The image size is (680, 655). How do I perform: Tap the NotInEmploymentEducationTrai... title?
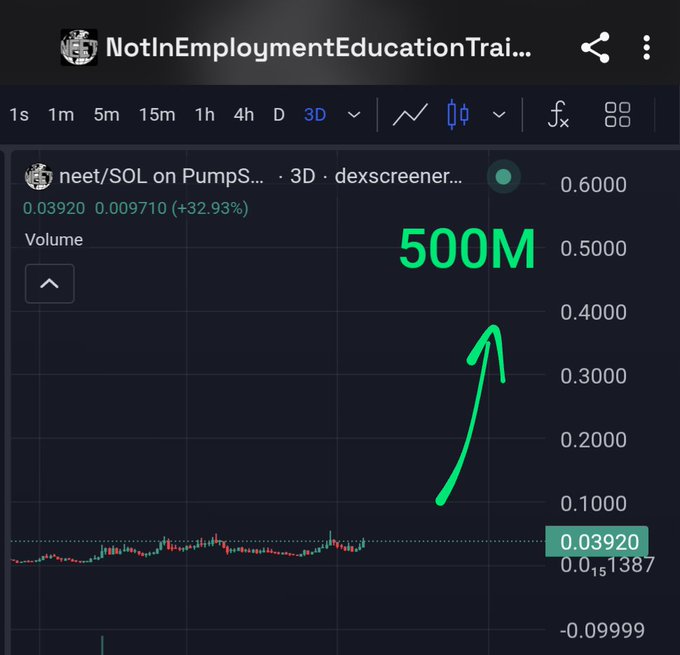click(319, 47)
